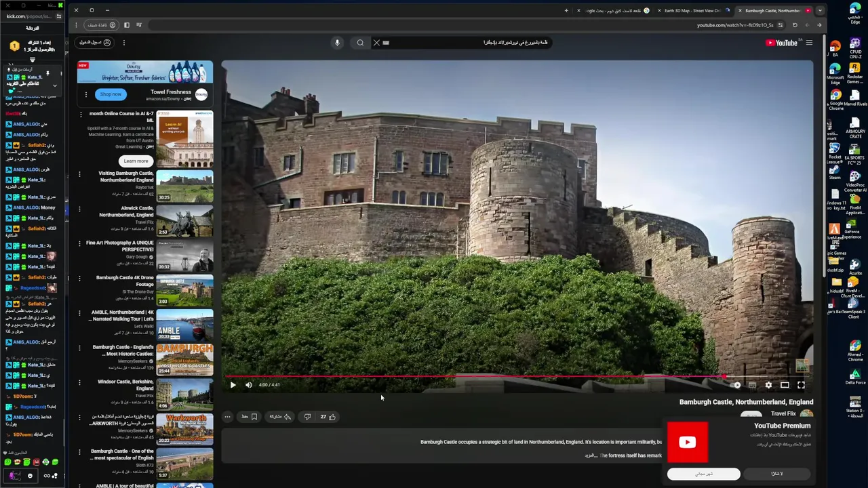
Task: Open the video player settings gear
Action: pos(768,385)
